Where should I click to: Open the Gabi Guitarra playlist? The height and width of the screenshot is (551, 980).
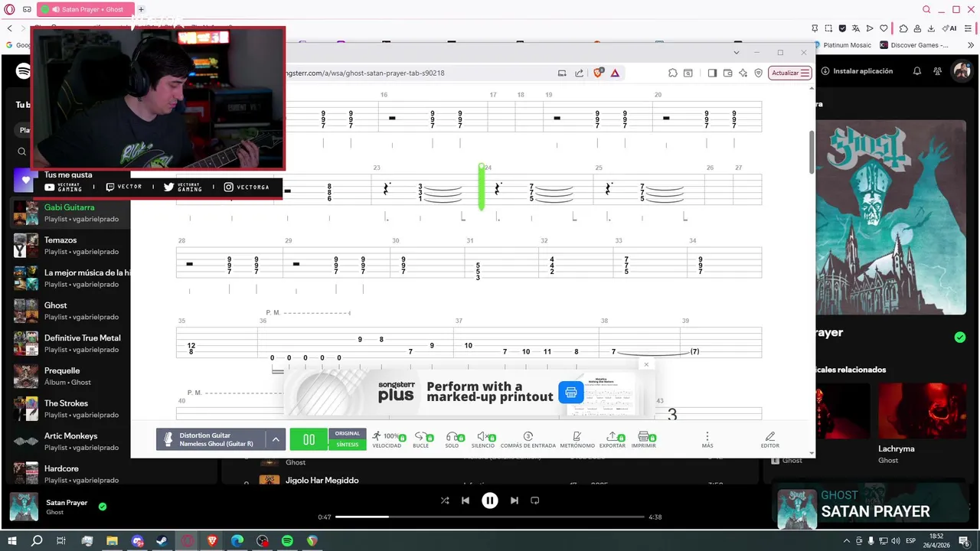(70, 213)
